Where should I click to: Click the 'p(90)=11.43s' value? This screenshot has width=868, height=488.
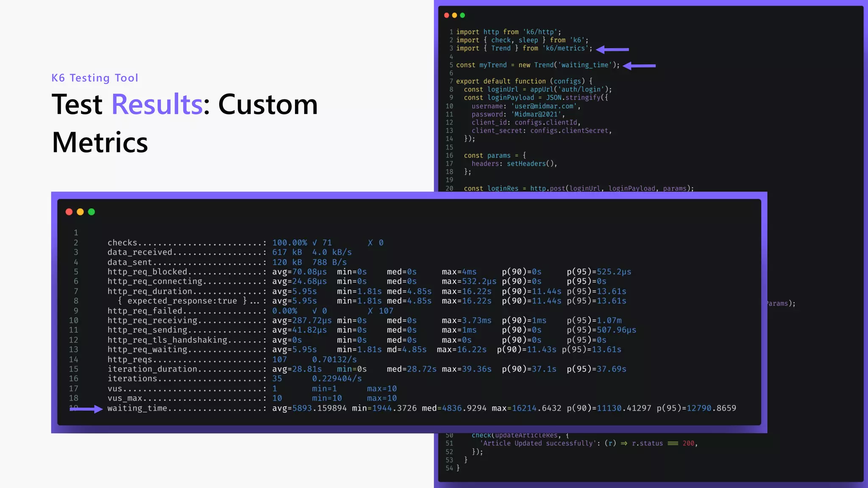tap(526, 349)
